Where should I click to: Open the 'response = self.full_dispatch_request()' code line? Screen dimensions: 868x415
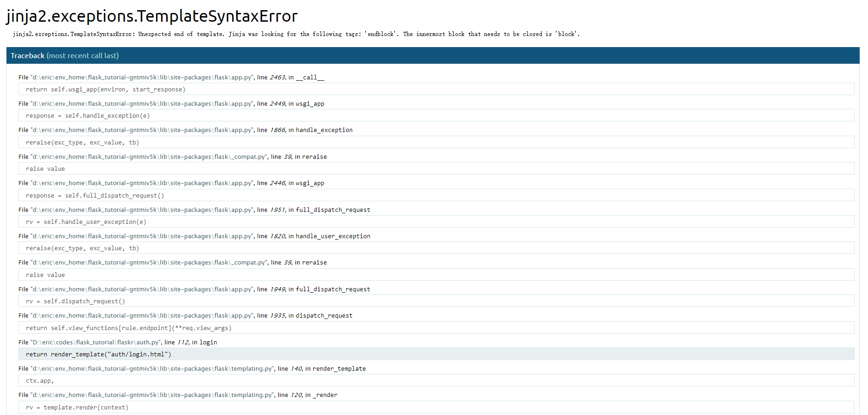436,195
